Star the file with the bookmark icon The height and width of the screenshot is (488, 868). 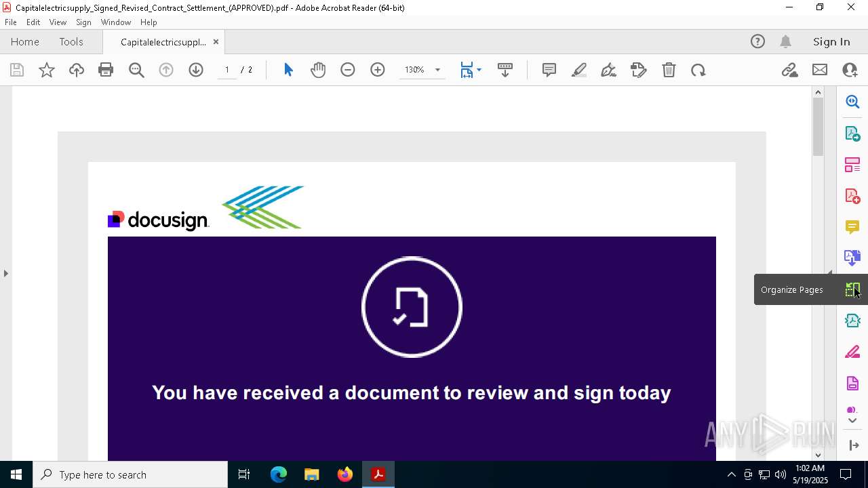47,70
